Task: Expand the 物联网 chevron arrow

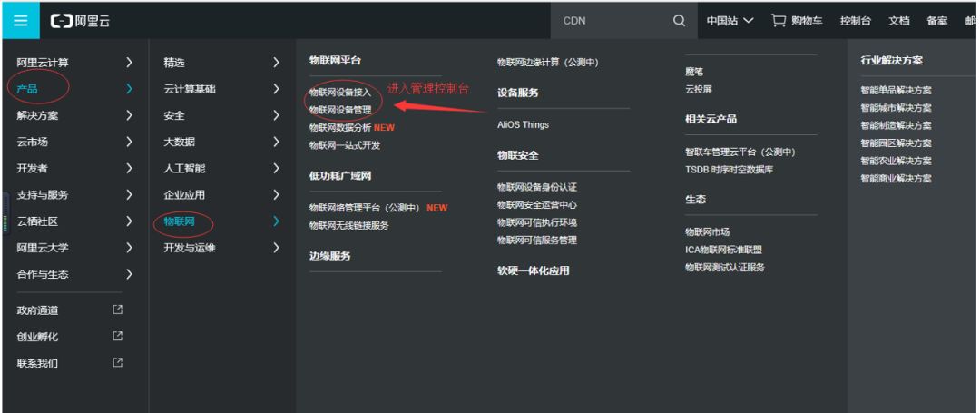Action: point(276,221)
